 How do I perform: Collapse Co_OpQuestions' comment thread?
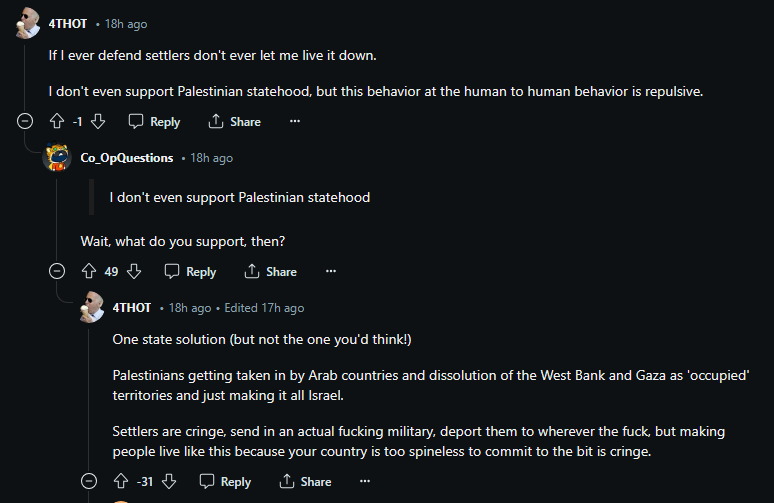58,272
